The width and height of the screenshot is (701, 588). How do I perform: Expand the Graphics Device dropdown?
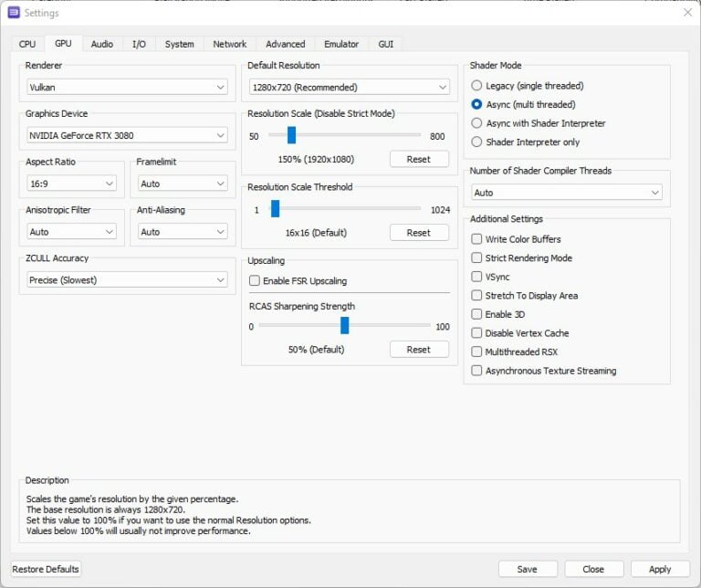[x=127, y=135]
